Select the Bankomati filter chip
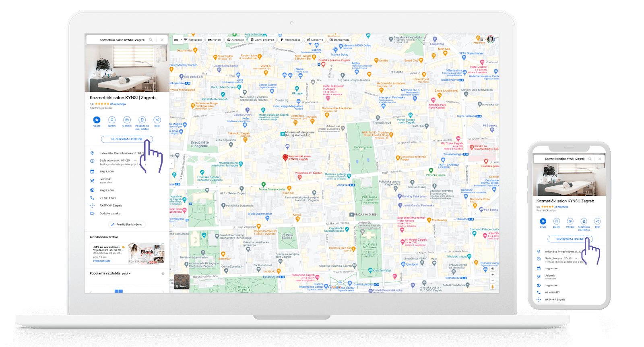Viewport: 644px width, 347px height. (339, 40)
